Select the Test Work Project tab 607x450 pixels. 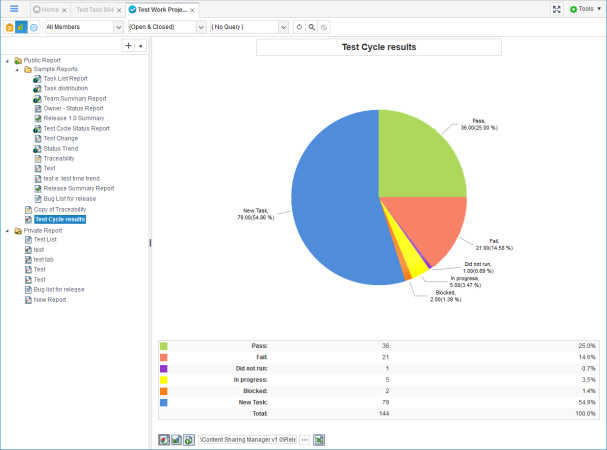[x=162, y=10]
